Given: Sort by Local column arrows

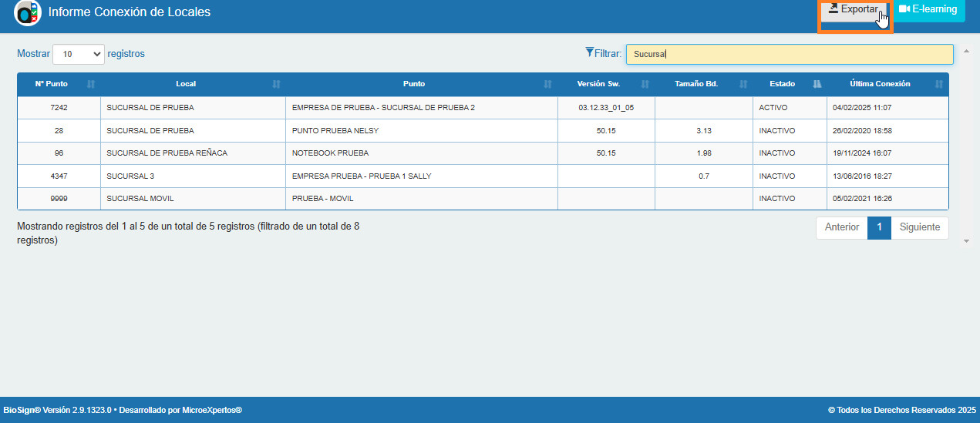Looking at the screenshot, I should (x=276, y=84).
